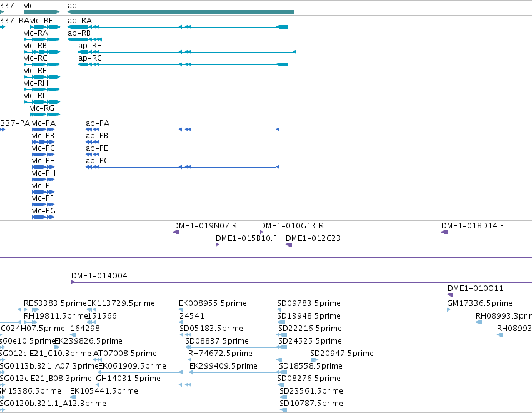Click the ap-PB protein label
Viewport: 532px width, 413px height.
(x=97, y=136)
